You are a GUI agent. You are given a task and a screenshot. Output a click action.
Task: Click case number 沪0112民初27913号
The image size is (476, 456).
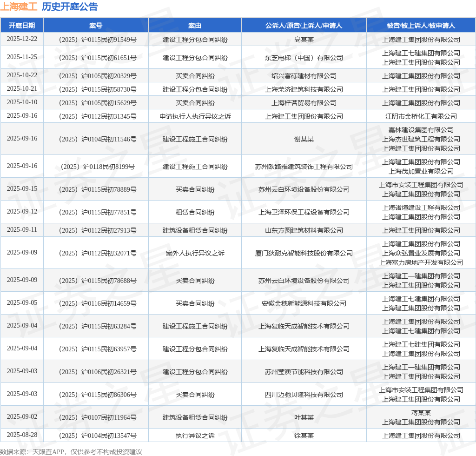pos(98,231)
